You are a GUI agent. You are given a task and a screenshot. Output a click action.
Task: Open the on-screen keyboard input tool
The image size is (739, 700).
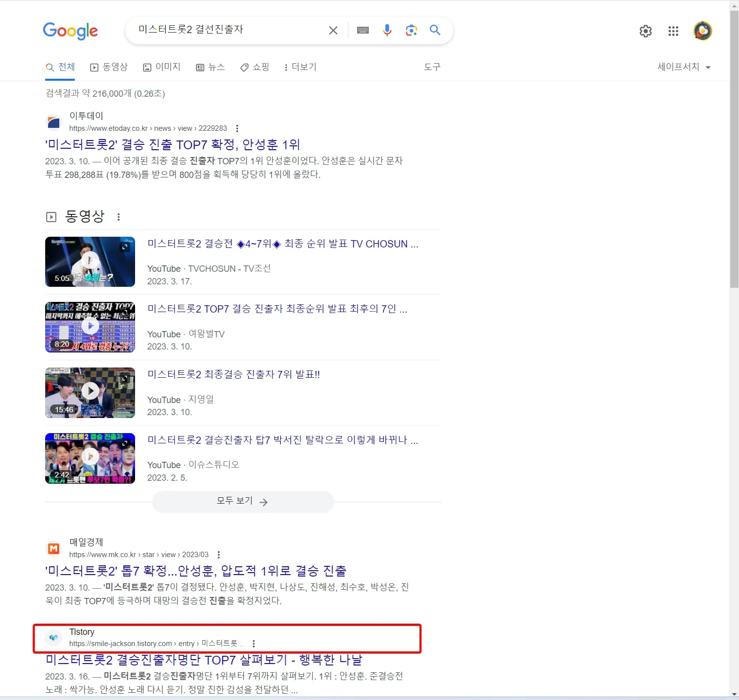tap(363, 31)
